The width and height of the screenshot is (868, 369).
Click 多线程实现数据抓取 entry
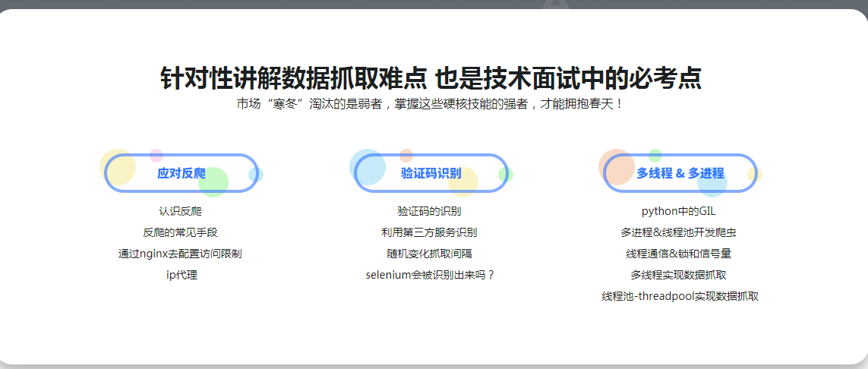678,275
